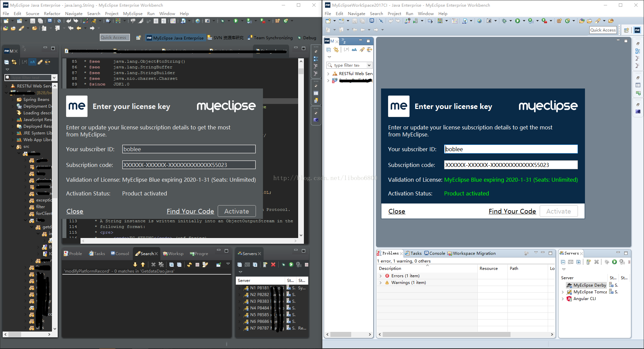Image resolution: width=644 pixels, height=349 pixels.
Task: Click Undo arrow icon in left window toolbar
Action: (68, 21)
